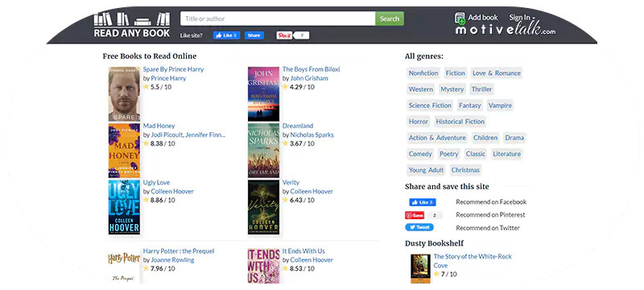Click the star rating 8.86 / 10 for Ugly Love

[x=159, y=200]
